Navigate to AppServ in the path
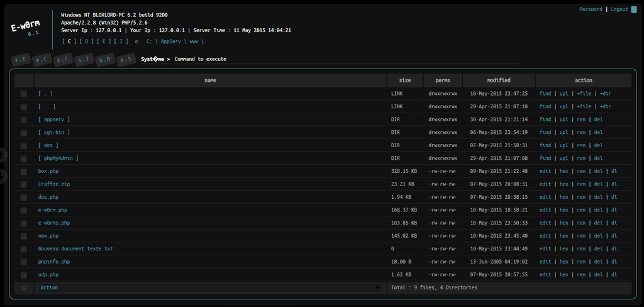 coord(170,42)
